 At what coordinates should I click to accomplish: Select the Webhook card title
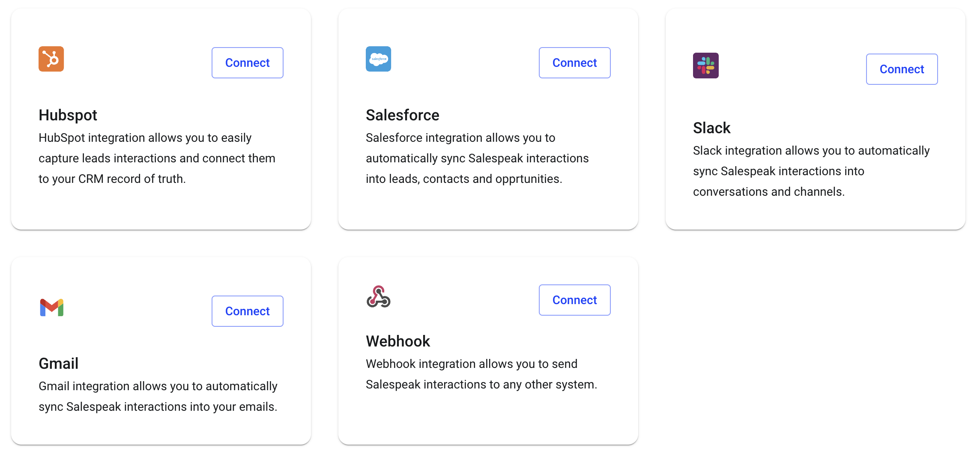click(x=397, y=341)
